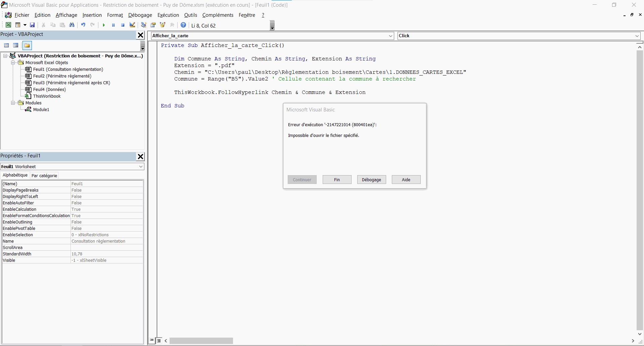Open the Afficher_la_carte object dropdown

[390, 36]
